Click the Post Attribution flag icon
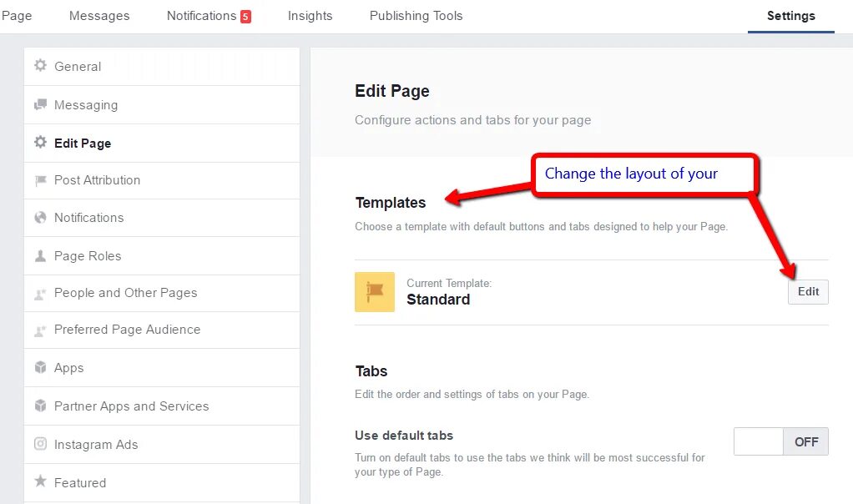The width and height of the screenshot is (853, 504). (x=40, y=180)
